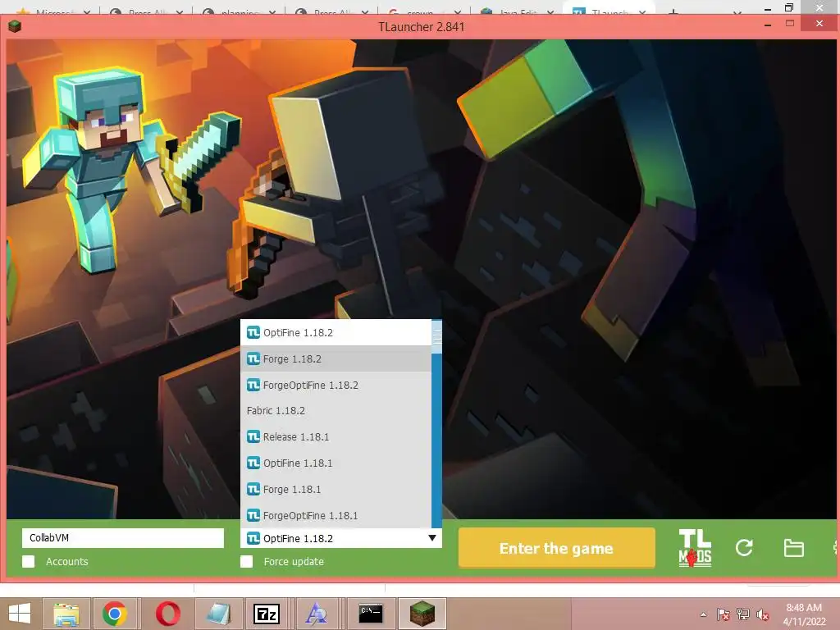840x630 pixels.
Task: Choose ForgeOptiFine 1.18.2 version
Action: 336,386
